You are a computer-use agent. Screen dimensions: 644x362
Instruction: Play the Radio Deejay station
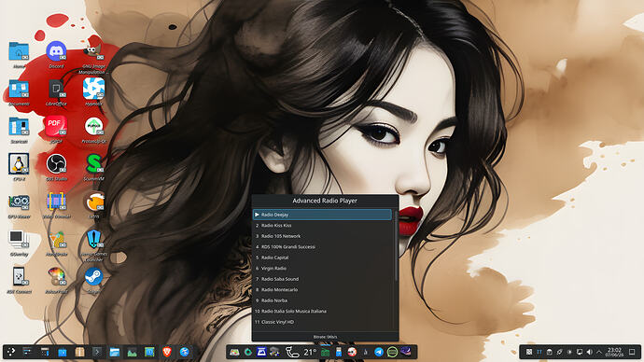[x=322, y=215]
